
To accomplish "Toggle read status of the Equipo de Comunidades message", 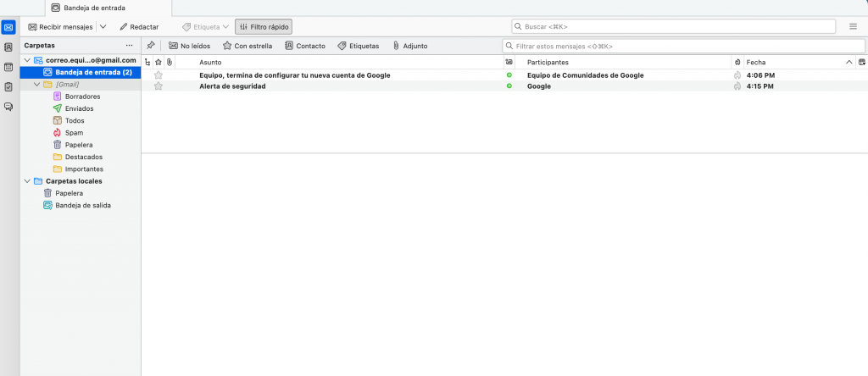I will click(x=509, y=75).
